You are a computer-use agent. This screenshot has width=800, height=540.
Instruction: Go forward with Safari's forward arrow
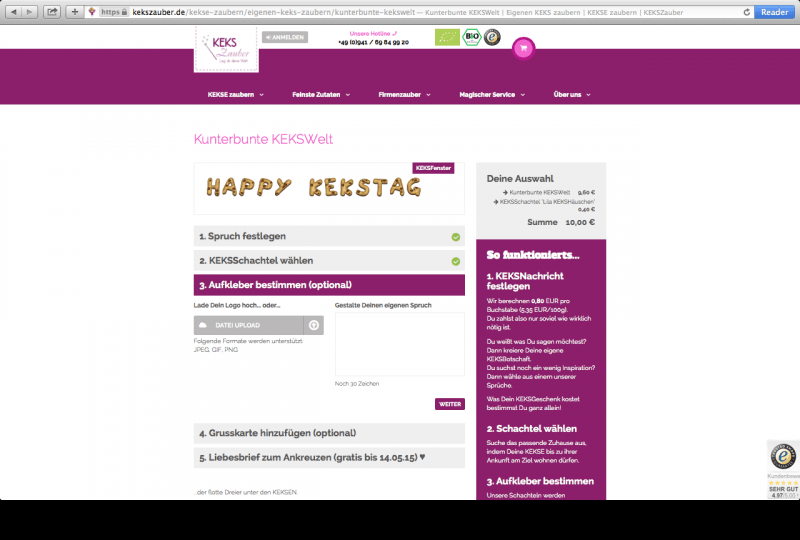coord(30,12)
